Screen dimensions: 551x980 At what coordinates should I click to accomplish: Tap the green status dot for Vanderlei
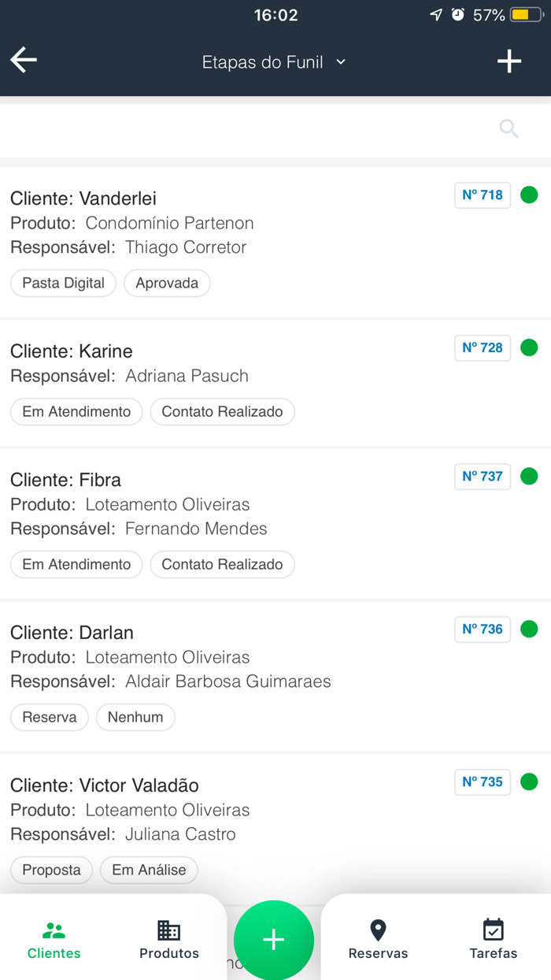(529, 195)
